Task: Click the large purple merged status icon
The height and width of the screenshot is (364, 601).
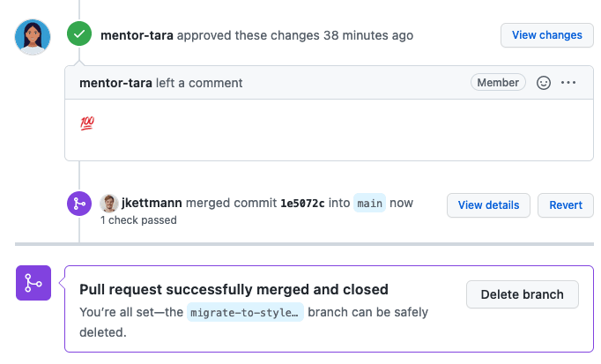Action: point(33,283)
